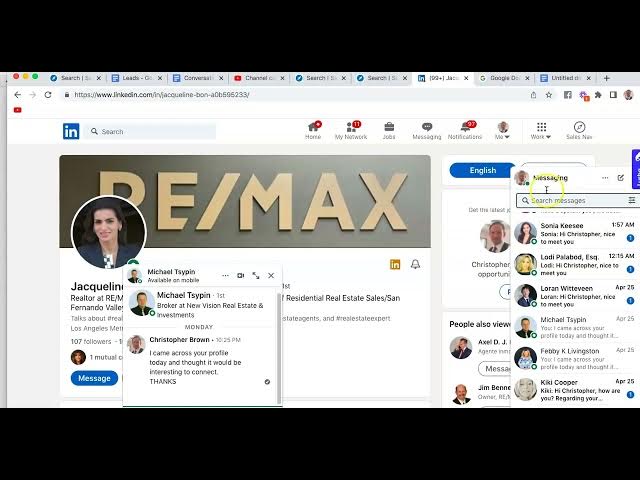Image resolution: width=640 pixels, height=480 pixels.
Task: Open the Work apps dropdown
Action: 541,131
